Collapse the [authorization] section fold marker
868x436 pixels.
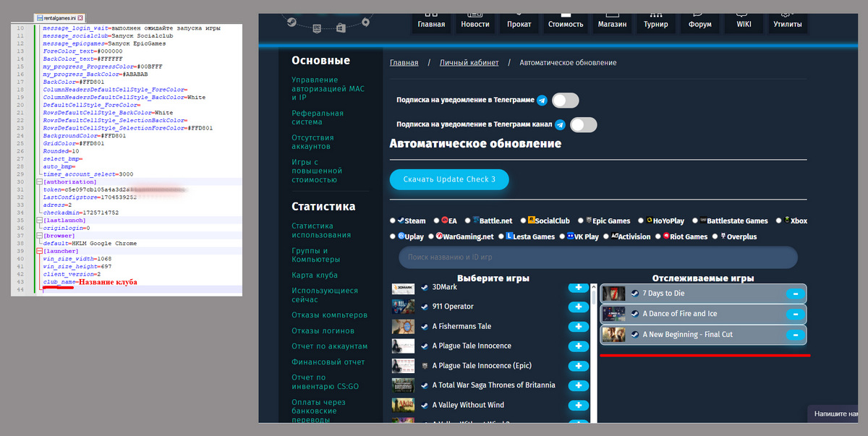coord(38,183)
